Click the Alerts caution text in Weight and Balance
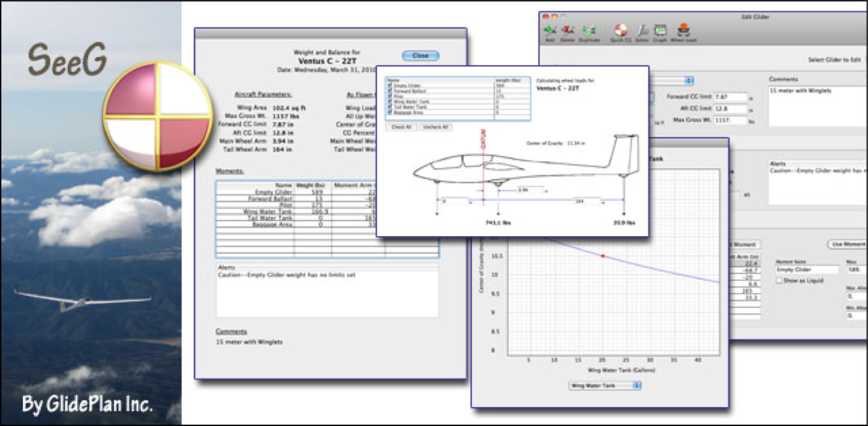Viewport: 868px width, 426px height. [287, 275]
